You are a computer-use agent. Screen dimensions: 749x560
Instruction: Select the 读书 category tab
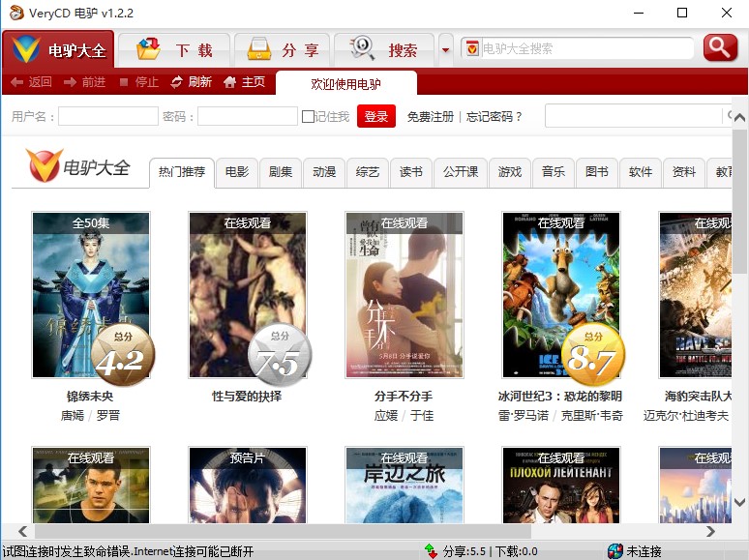click(411, 172)
